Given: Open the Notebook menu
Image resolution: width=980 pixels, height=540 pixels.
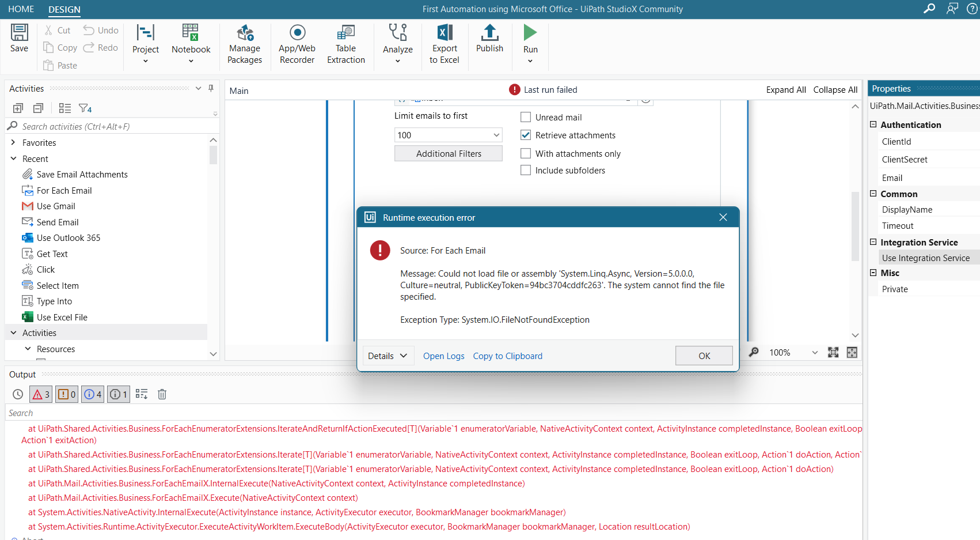Looking at the screenshot, I should pos(191,43).
